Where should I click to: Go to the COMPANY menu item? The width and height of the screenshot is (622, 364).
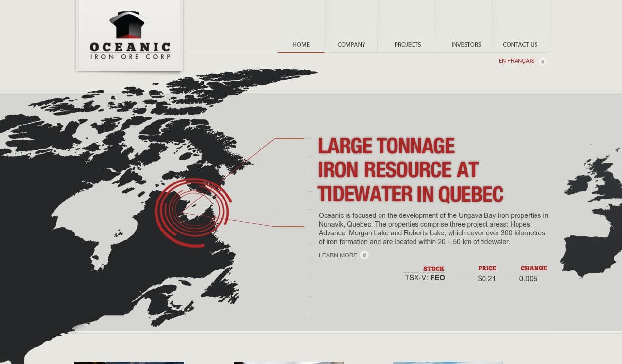pyautogui.click(x=351, y=44)
